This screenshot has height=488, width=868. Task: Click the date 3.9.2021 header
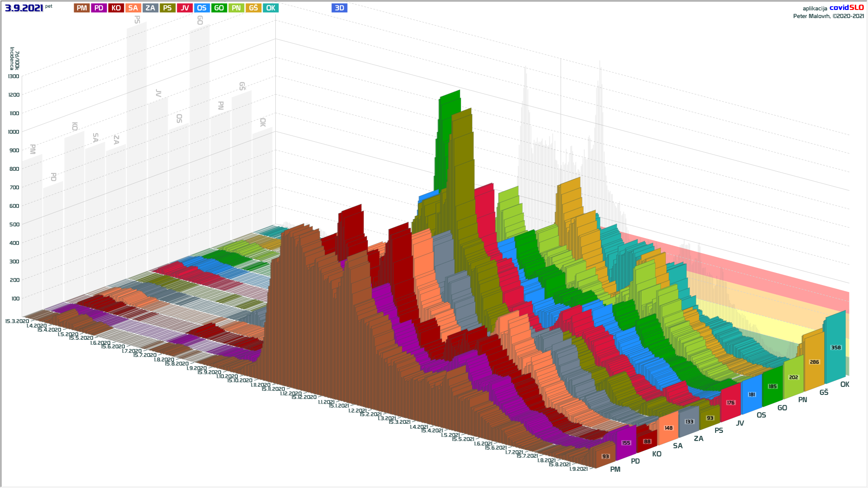tap(24, 8)
